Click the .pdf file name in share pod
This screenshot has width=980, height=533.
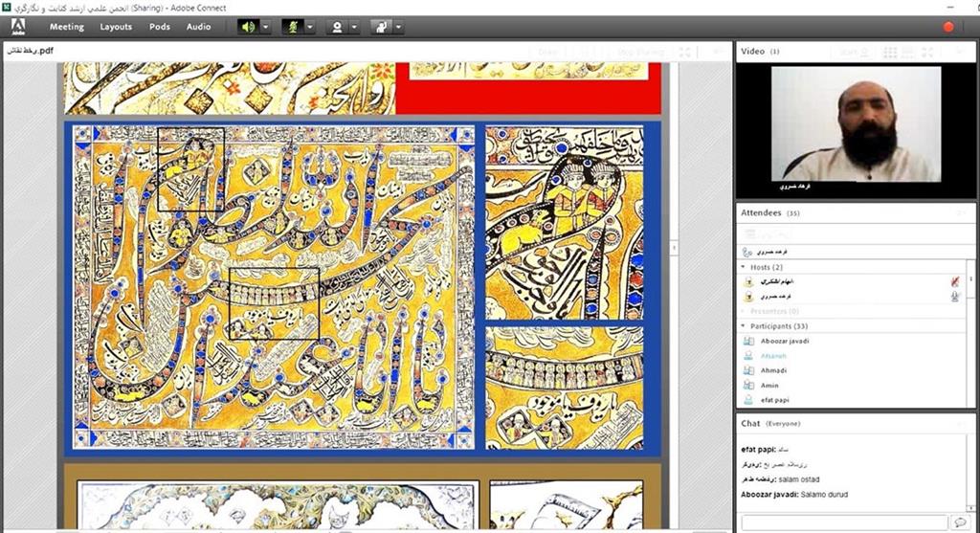pyautogui.click(x=30, y=51)
